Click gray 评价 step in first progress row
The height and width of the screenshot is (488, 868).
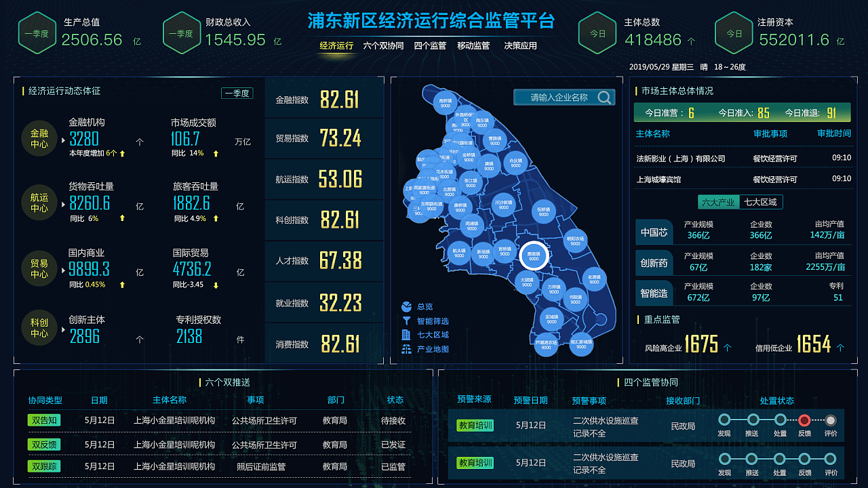[831, 420]
